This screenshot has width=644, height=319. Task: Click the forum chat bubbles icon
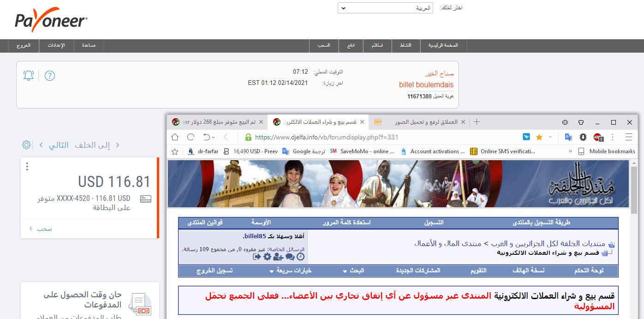tap(290, 257)
